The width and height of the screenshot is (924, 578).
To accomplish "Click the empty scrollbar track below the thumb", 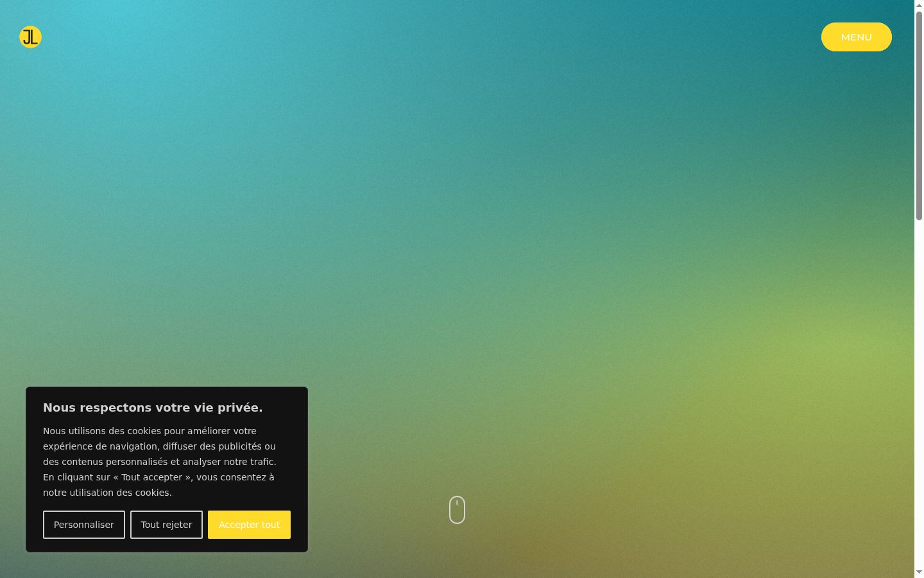I will pos(919,392).
